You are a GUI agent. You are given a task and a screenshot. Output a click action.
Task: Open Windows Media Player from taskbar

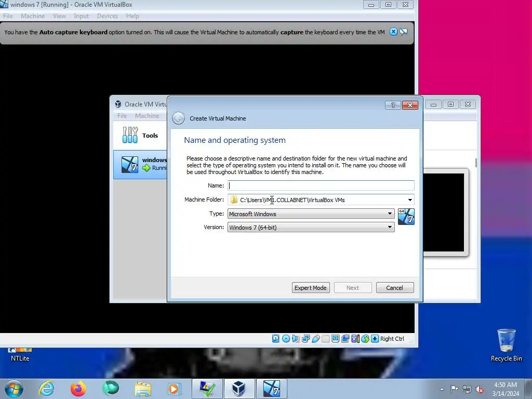point(175,389)
